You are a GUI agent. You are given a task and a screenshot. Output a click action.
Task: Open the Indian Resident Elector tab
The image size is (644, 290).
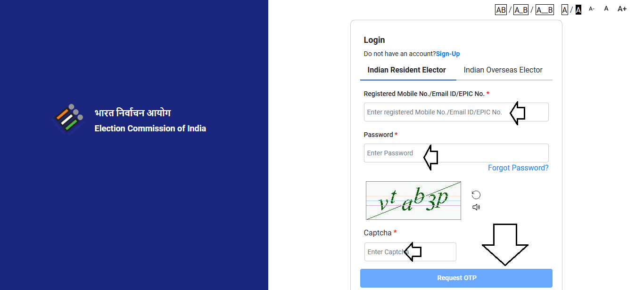406,70
